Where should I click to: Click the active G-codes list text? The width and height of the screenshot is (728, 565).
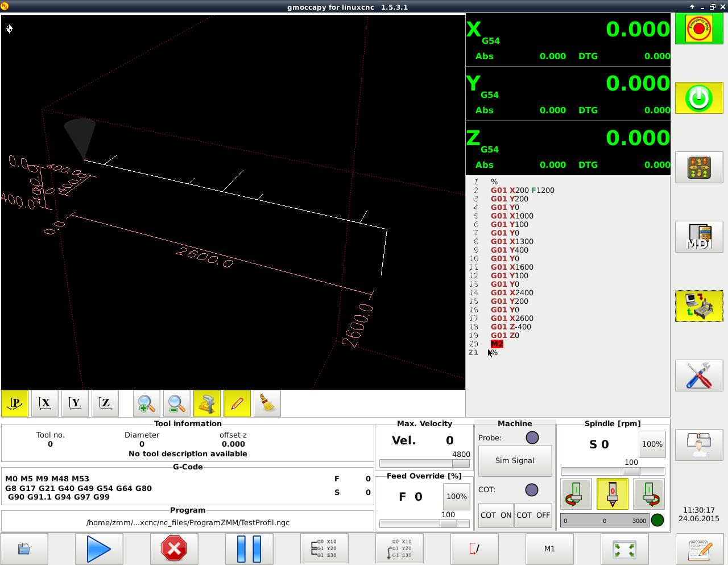78,488
